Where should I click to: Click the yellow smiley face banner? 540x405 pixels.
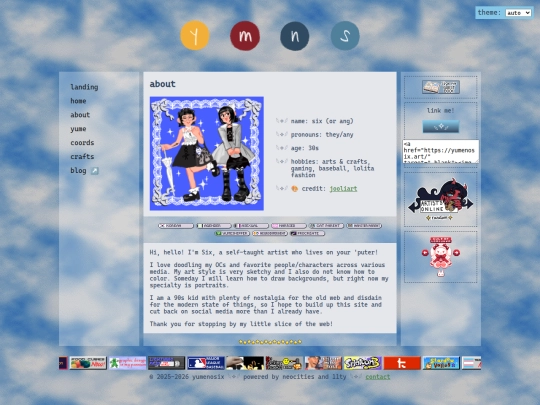tap(284, 363)
